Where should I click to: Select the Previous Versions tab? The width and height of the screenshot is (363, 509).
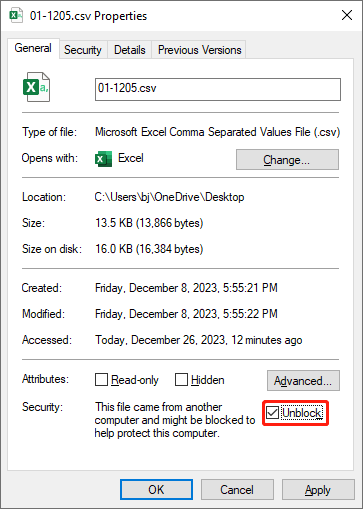[x=199, y=50]
